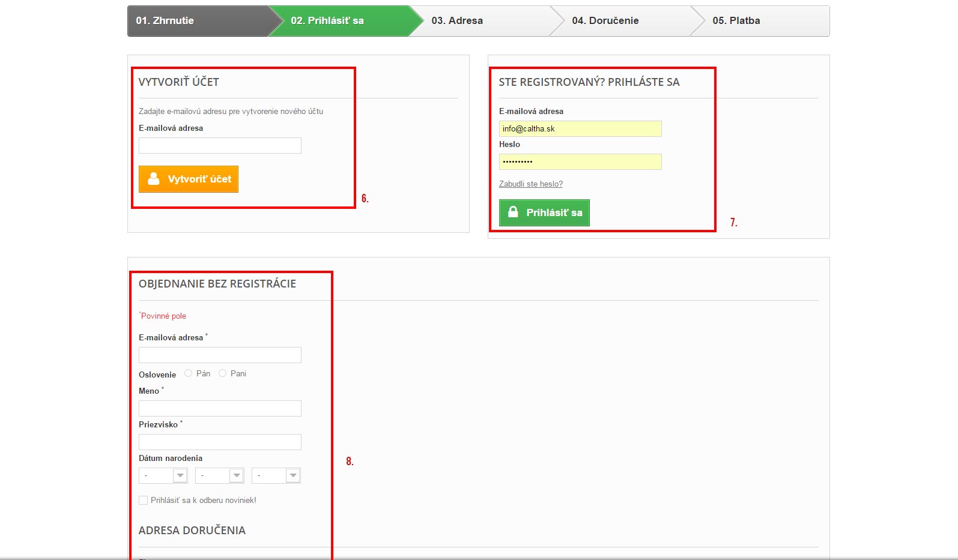Select the Pani radio button

pyautogui.click(x=222, y=373)
